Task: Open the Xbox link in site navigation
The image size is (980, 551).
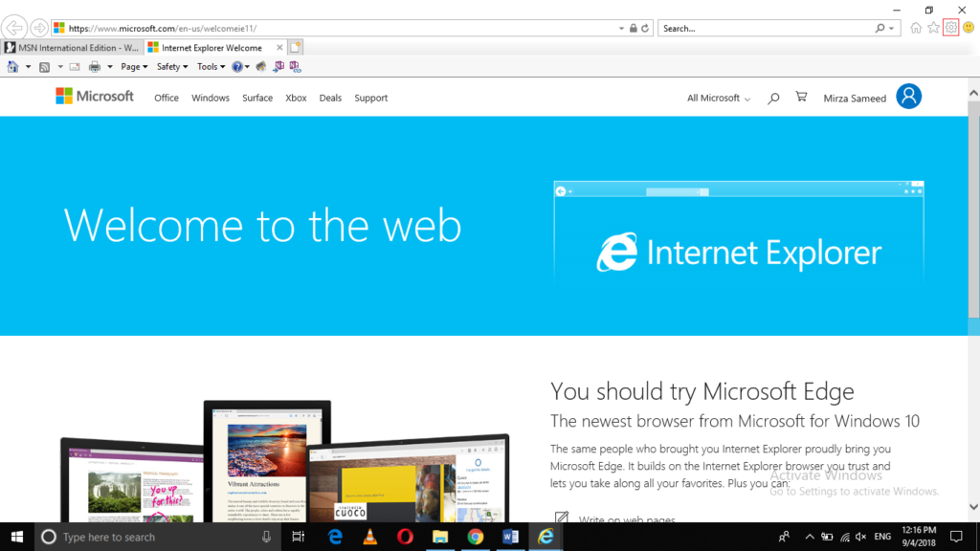Action: [x=296, y=99]
